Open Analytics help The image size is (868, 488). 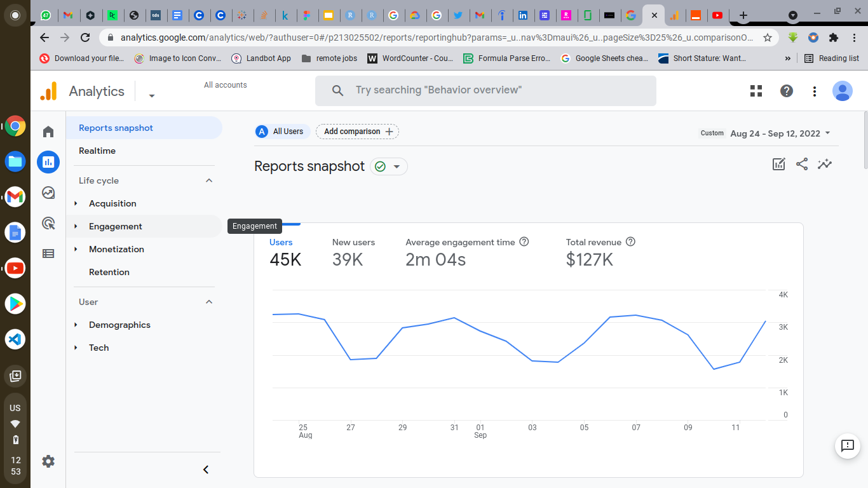tap(786, 91)
